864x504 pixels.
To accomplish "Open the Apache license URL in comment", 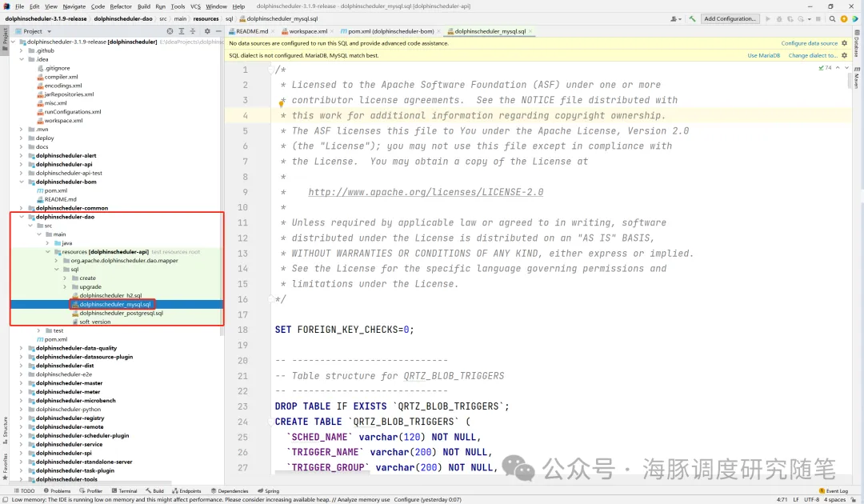I will tap(426, 192).
